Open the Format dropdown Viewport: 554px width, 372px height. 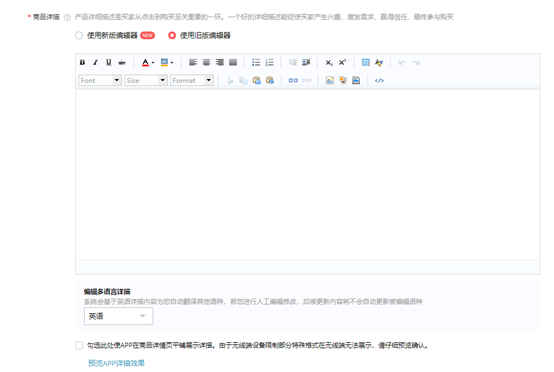[192, 81]
